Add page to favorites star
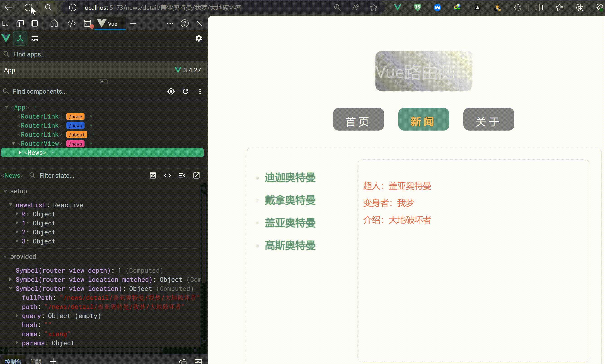 (x=373, y=8)
